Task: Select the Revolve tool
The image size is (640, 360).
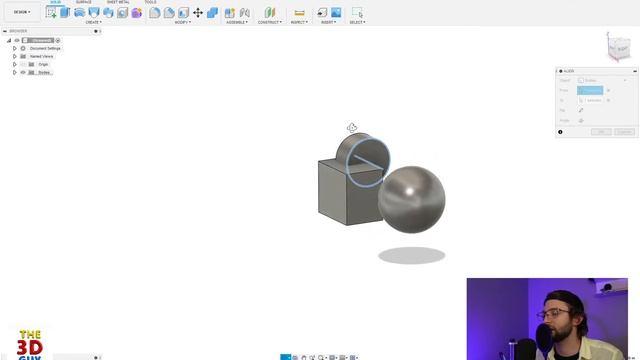Action: [79, 13]
